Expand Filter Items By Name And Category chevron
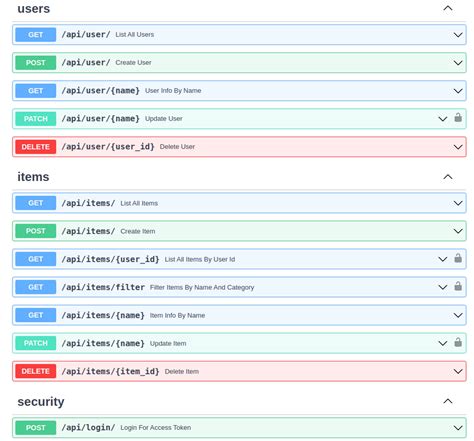474x441 pixels. 442,287
